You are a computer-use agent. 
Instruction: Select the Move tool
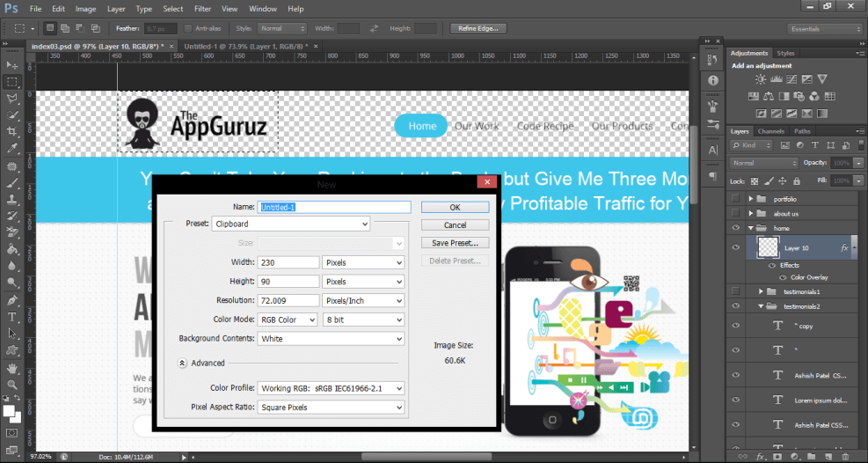[11, 65]
